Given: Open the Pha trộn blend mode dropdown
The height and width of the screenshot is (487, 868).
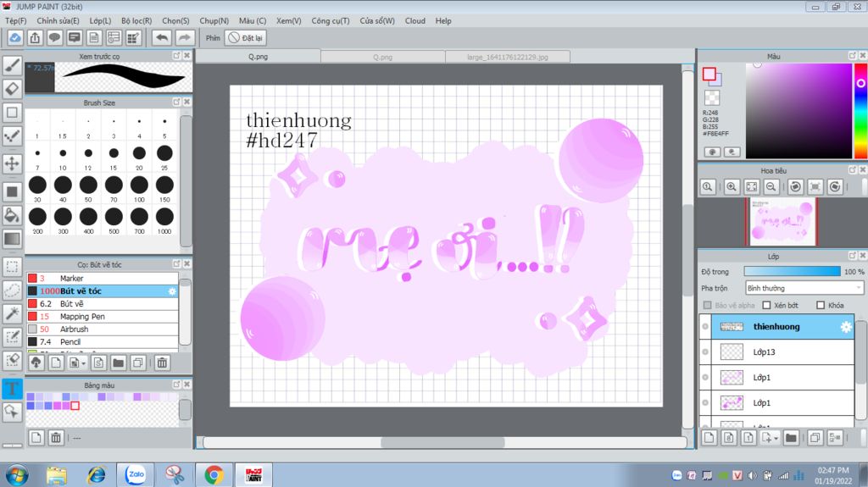Looking at the screenshot, I should tap(804, 288).
